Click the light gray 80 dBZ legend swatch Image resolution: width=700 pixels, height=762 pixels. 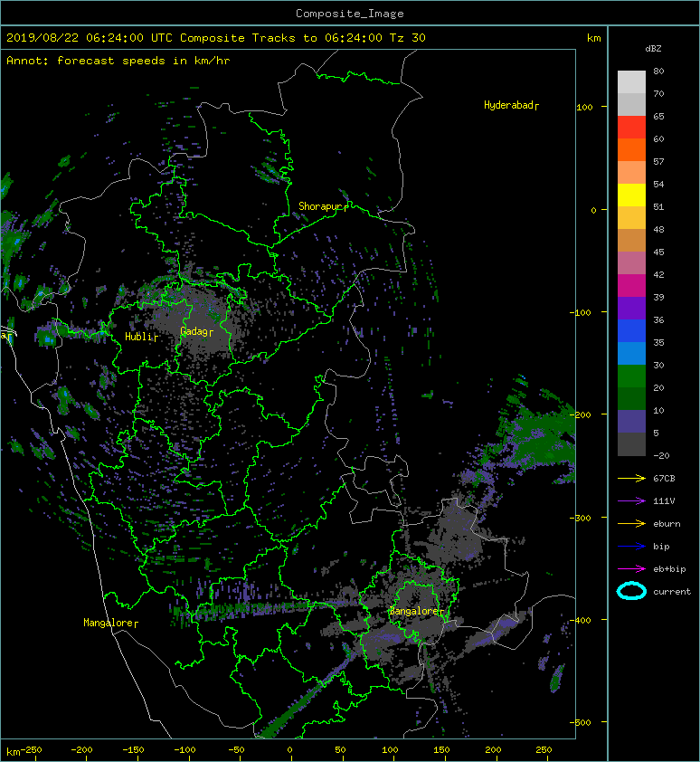point(631,82)
